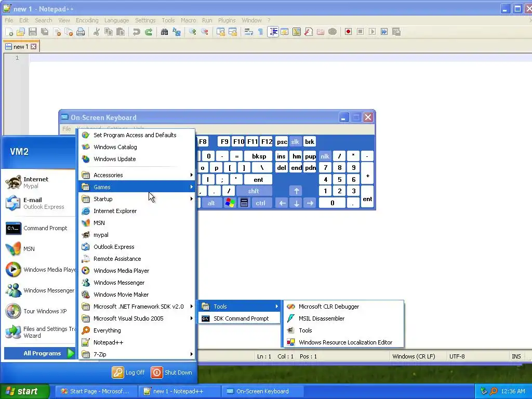This screenshot has width=532, height=399.
Task: Expand Microsoft Visual Studio 2005 submenu
Action: click(137, 318)
